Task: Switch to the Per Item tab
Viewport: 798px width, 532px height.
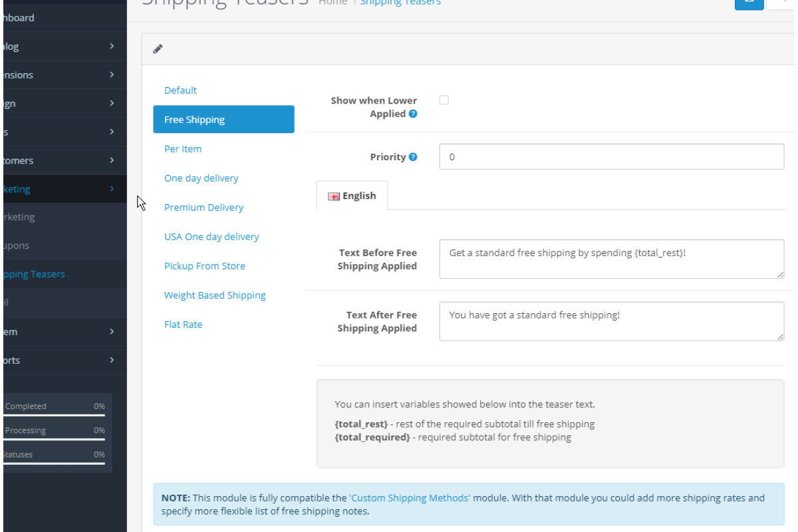Action: click(183, 149)
